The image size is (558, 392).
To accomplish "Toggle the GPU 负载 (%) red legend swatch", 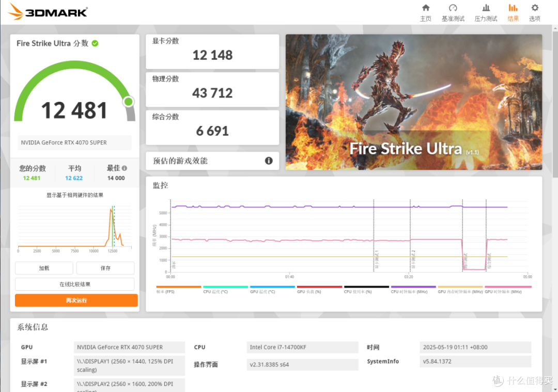I will click(x=320, y=287).
